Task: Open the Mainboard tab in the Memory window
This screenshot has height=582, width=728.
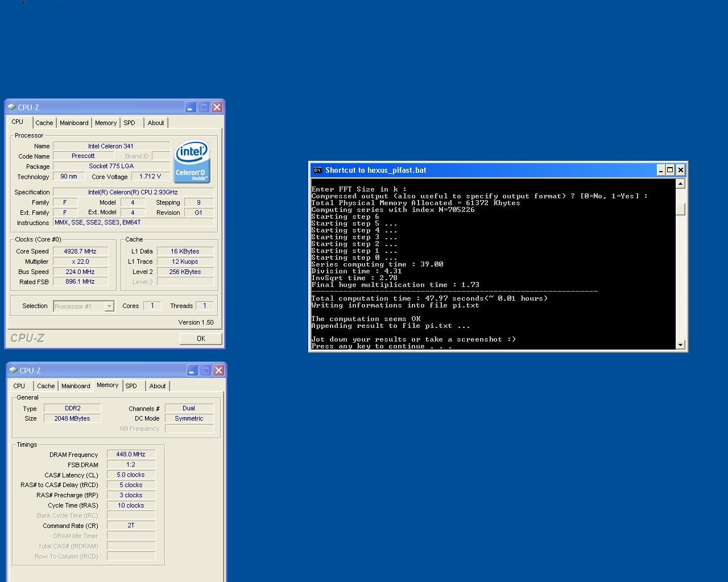Action: (x=76, y=386)
